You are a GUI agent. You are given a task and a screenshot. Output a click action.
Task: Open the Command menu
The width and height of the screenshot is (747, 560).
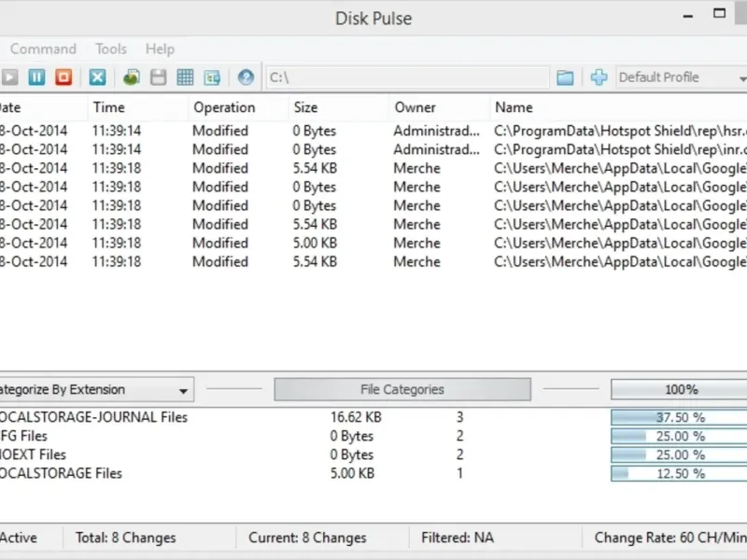[43, 49]
